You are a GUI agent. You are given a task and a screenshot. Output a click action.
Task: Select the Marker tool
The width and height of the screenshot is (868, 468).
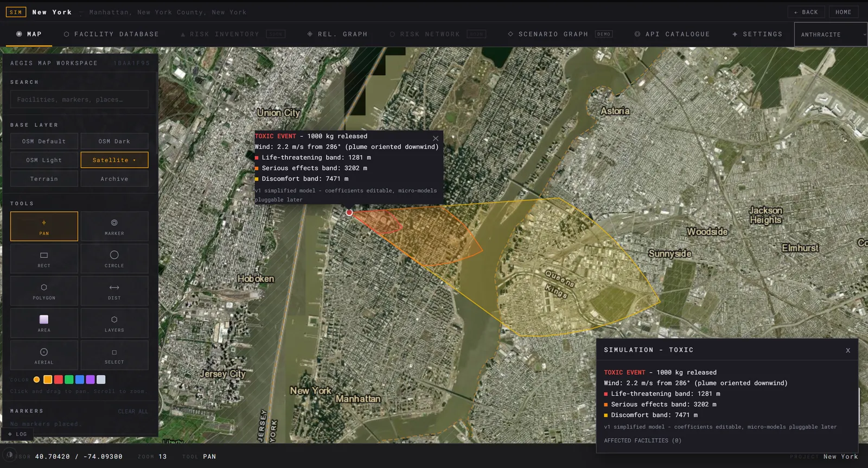(114, 226)
